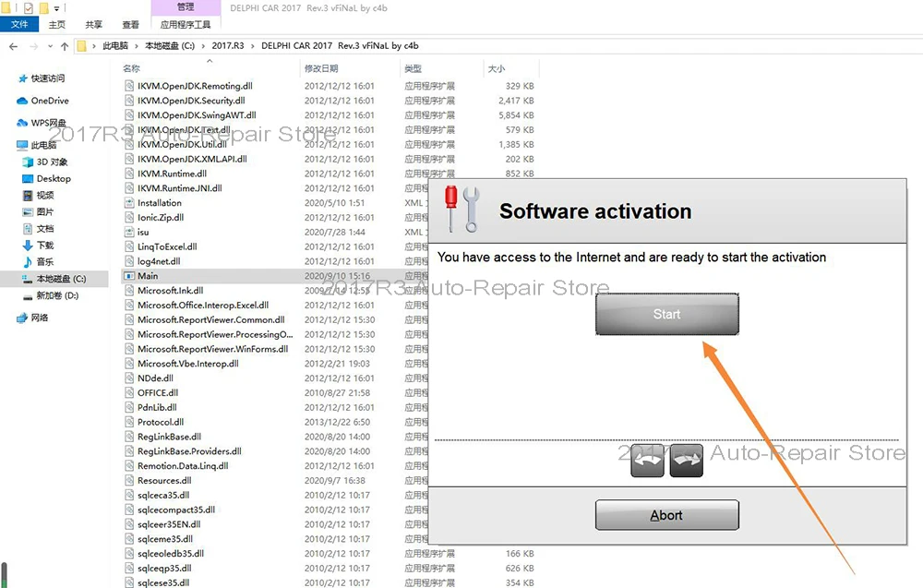Select IKVM.Runtime.JNI.dll file
The width and height of the screenshot is (923, 588).
pyautogui.click(x=180, y=188)
